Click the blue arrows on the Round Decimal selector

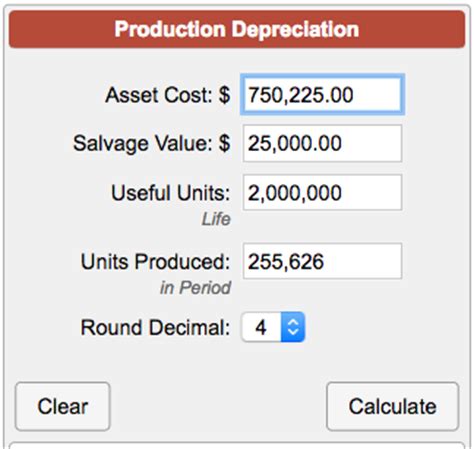pyautogui.click(x=293, y=327)
